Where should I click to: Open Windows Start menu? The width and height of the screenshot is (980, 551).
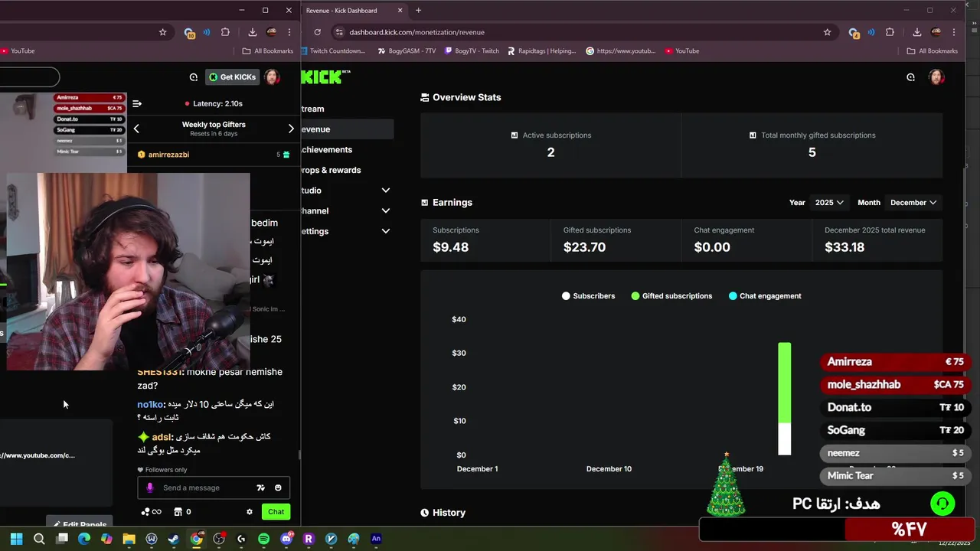point(16,539)
